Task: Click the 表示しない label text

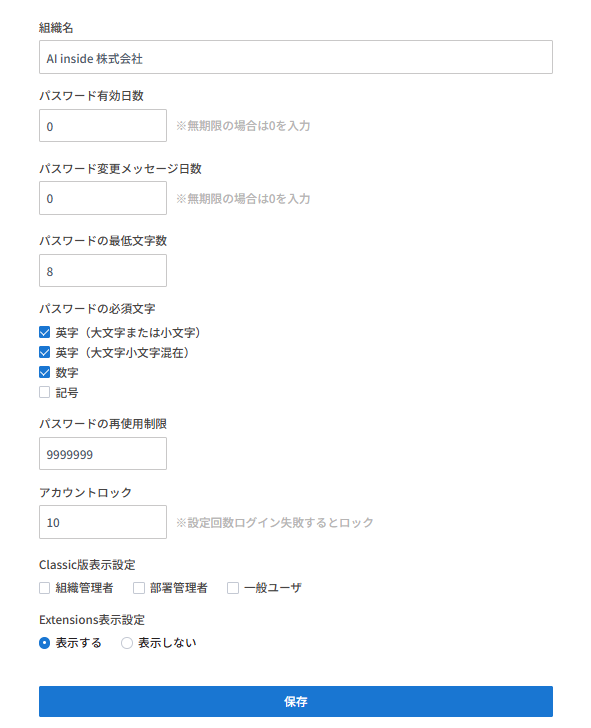Action: pos(167,643)
